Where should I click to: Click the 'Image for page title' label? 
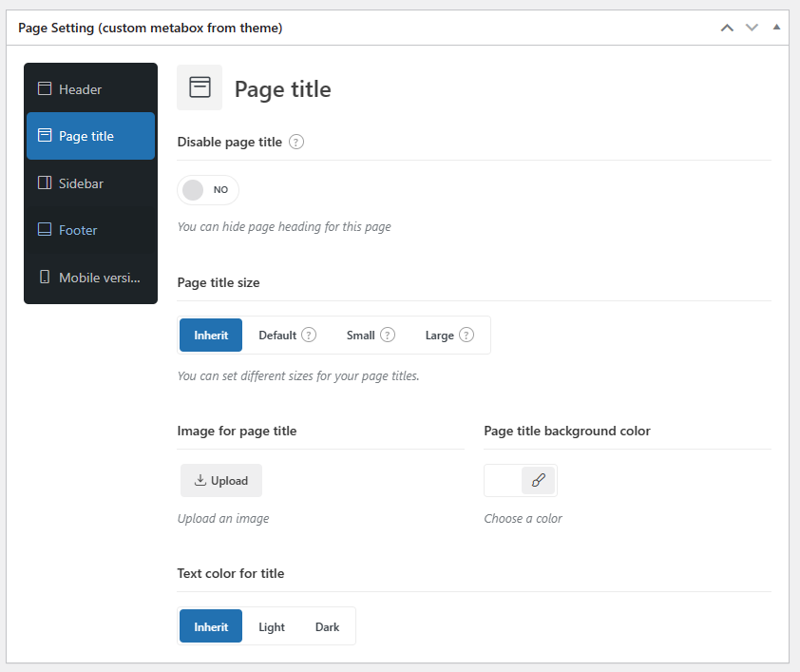(x=237, y=432)
